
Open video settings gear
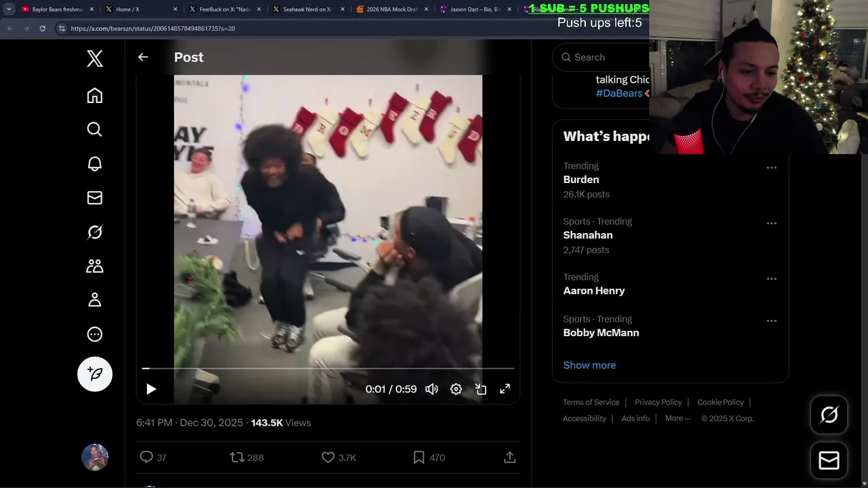point(456,389)
